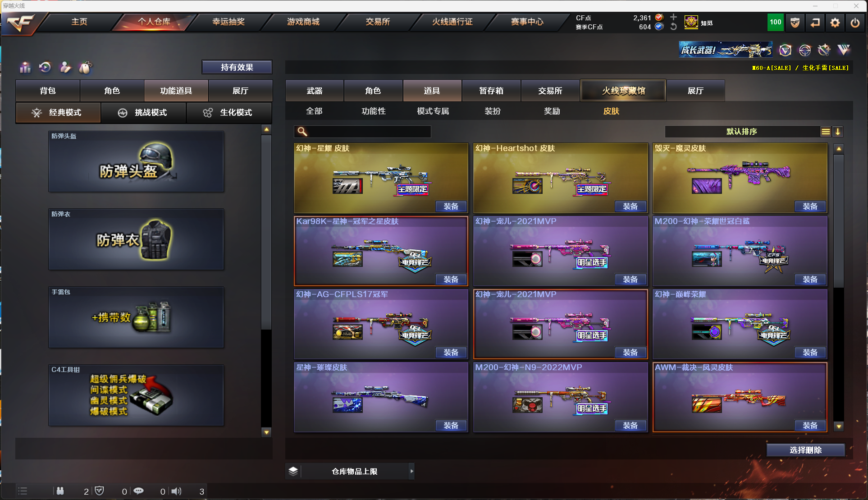868x500 pixels.
Task: Click the plus icon to recharge CF points
Action: coord(673,17)
